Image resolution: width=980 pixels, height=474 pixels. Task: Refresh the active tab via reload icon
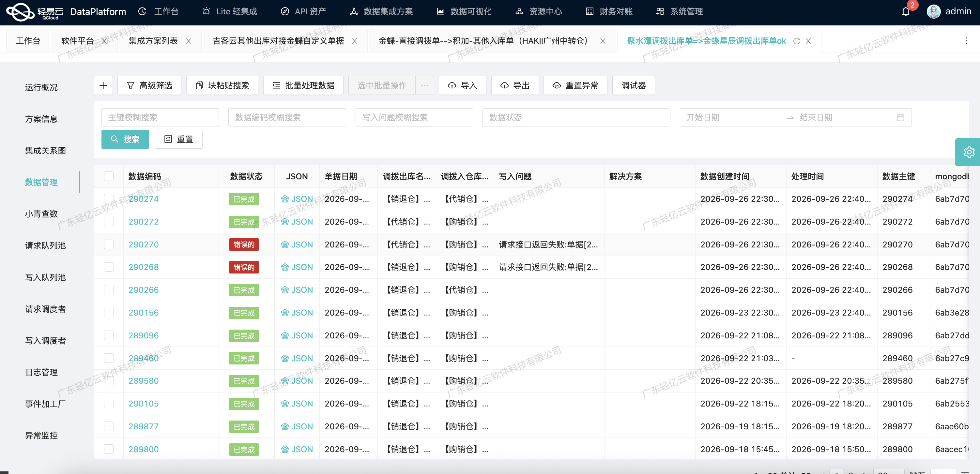click(x=796, y=41)
